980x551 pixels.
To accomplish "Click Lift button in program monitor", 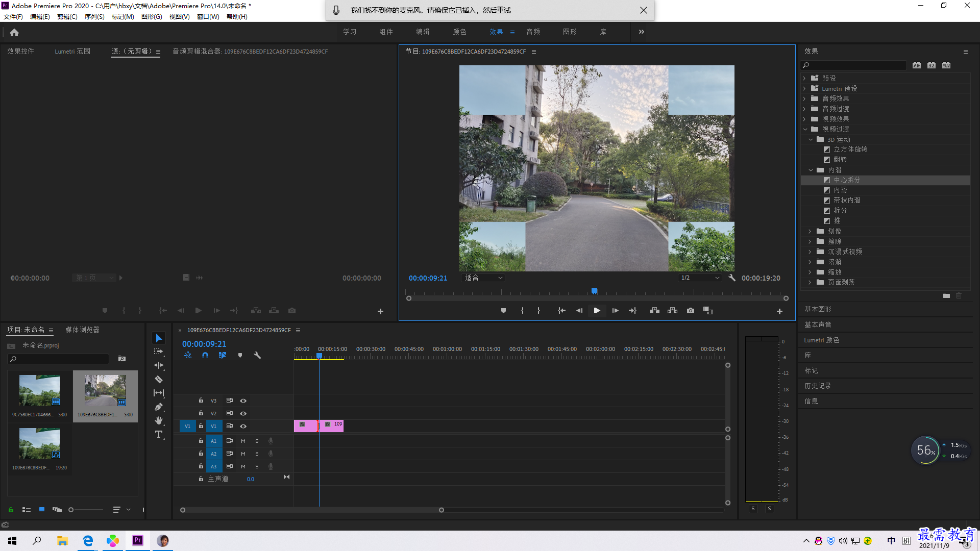I will click(654, 311).
